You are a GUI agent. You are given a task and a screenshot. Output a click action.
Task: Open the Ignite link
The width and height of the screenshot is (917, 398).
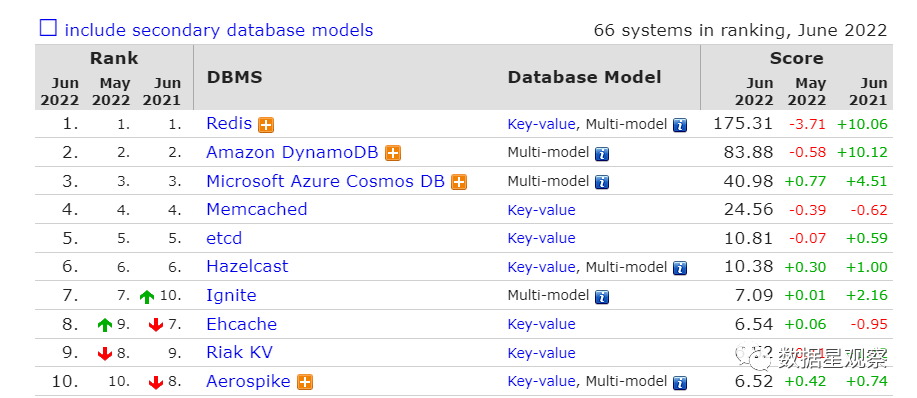(x=232, y=295)
